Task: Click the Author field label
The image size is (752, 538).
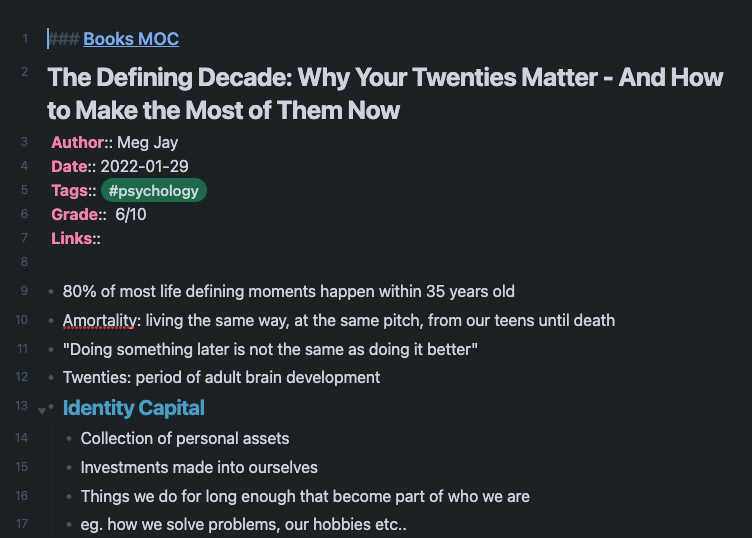Action: pos(78,142)
